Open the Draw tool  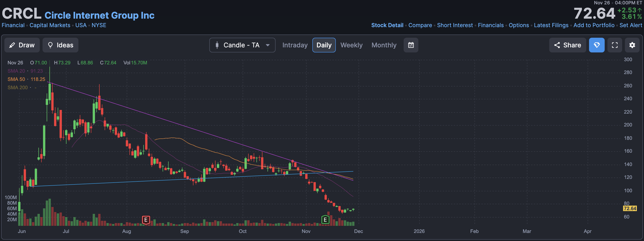pos(22,45)
